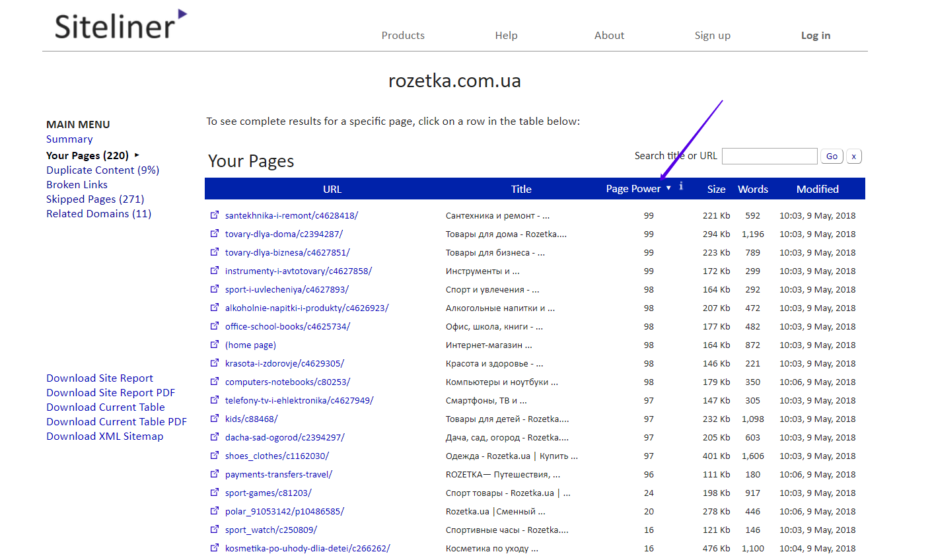Open Duplicate Content (9%) report

[102, 170]
